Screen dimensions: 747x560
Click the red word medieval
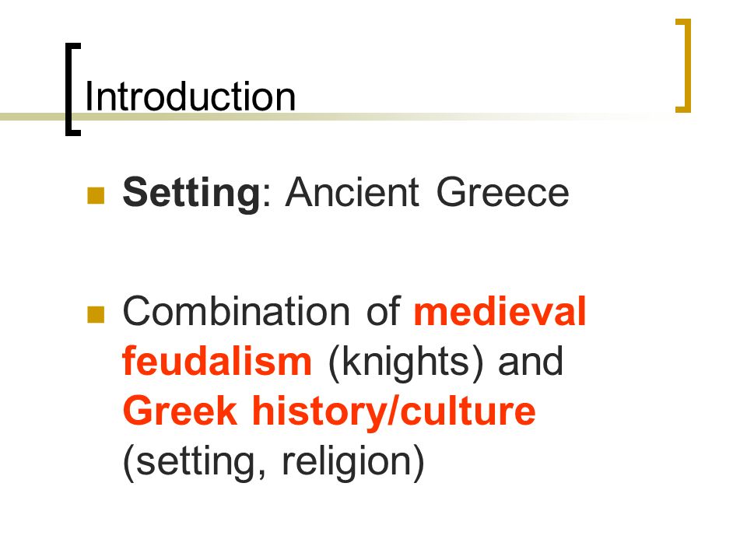(x=500, y=311)
